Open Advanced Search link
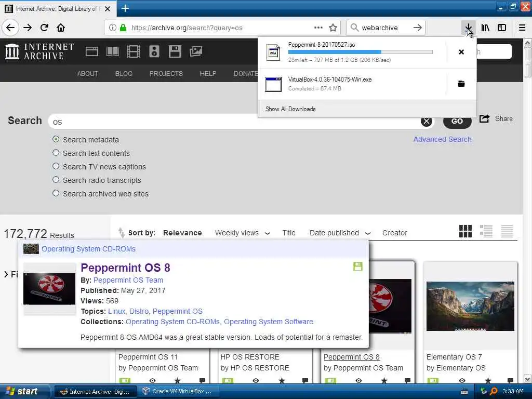 443,139
